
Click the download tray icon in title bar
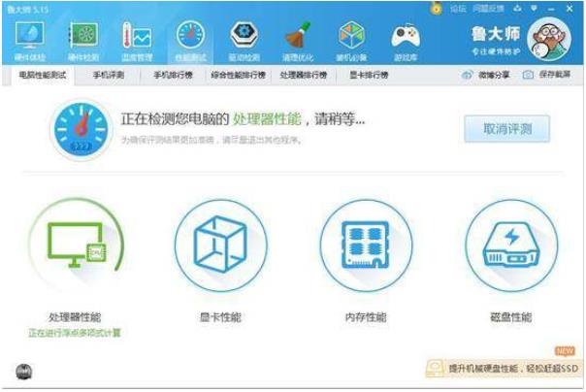517,8
